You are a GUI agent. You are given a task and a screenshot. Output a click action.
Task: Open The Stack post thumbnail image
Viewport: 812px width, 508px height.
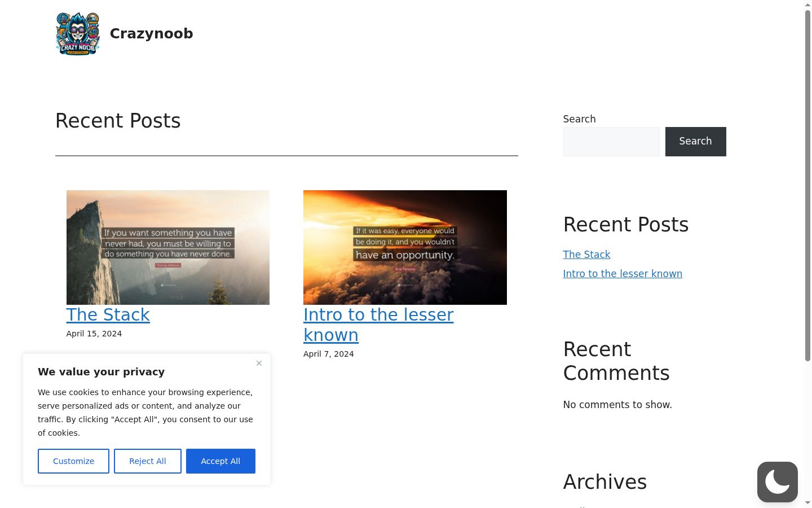pyautogui.click(x=168, y=247)
